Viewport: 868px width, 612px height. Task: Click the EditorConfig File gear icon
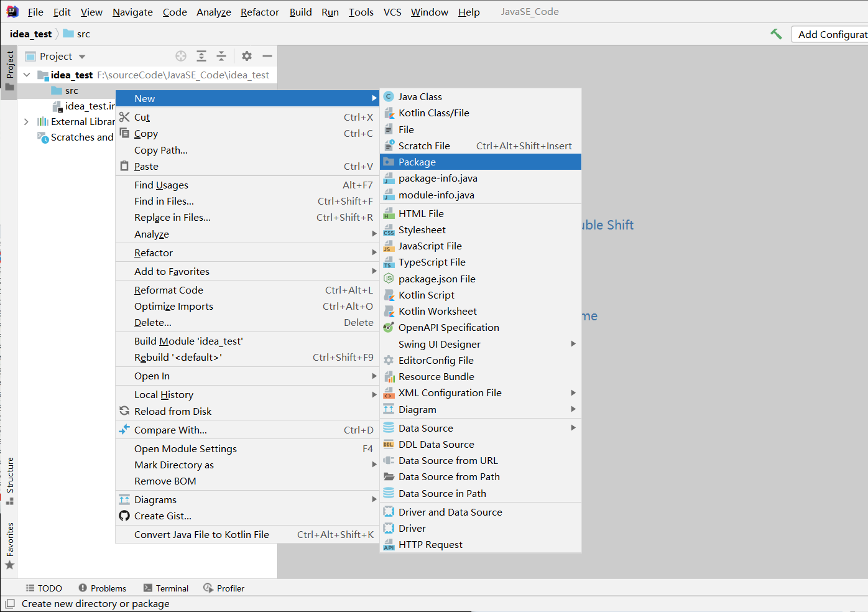click(389, 360)
